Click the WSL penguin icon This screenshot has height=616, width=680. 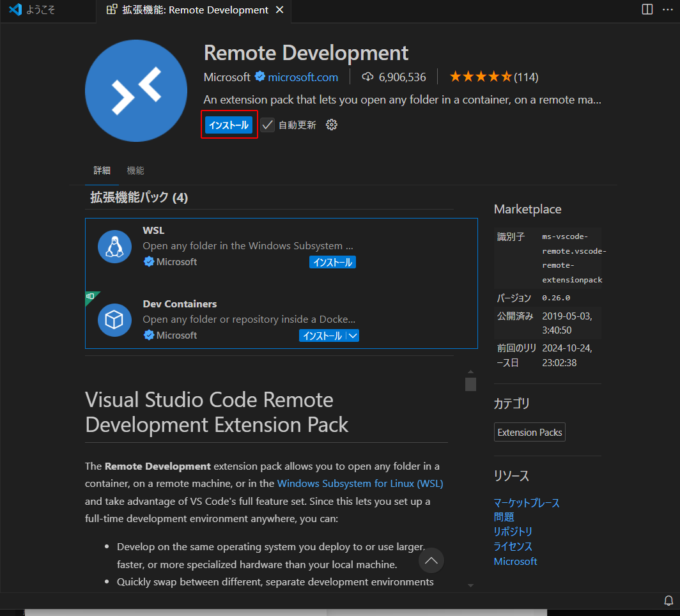[114, 246]
